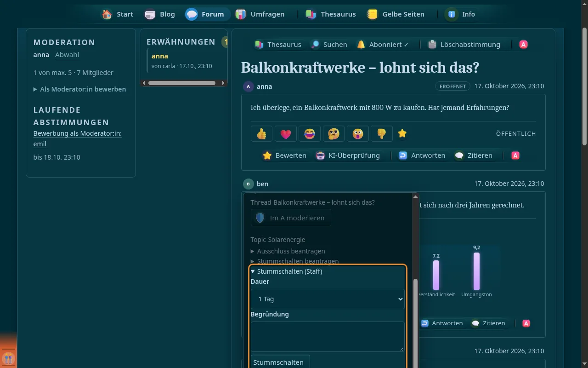
Task: Expand Ausschluss beantragen
Action: point(288,251)
